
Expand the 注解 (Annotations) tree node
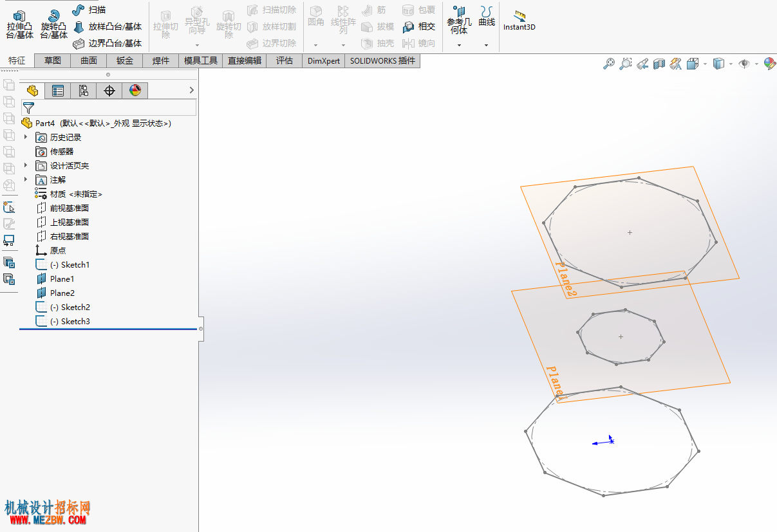(26, 179)
